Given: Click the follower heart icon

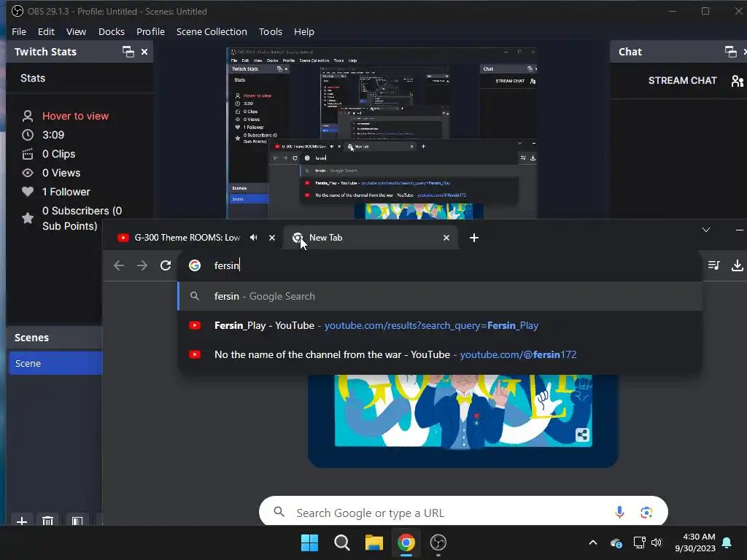Looking at the screenshot, I should tap(28, 192).
